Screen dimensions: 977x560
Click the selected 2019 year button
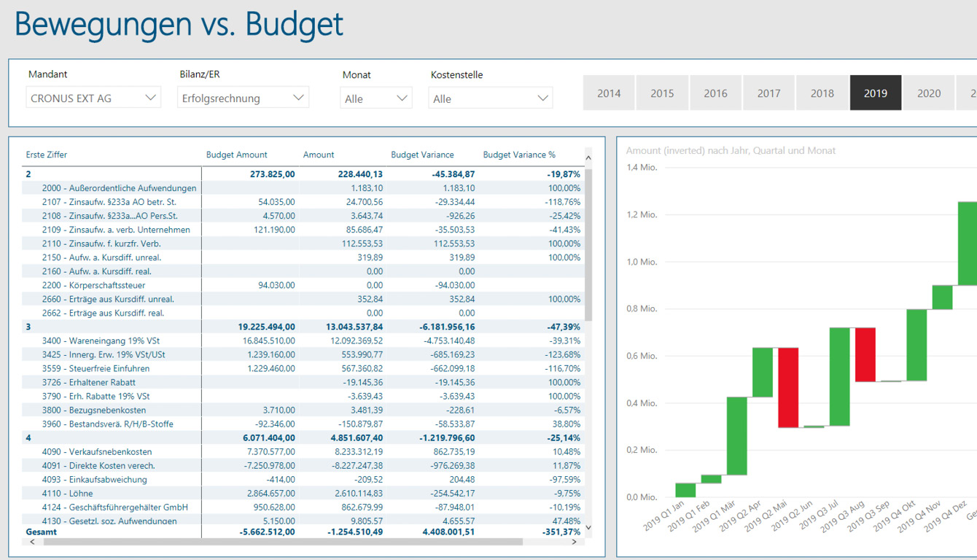click(x=876, y=93)
